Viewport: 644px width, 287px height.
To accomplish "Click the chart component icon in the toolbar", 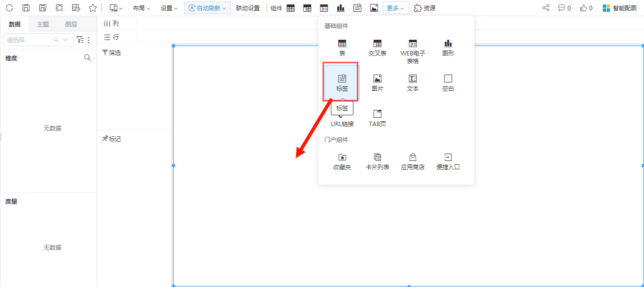I will (341, 8).
